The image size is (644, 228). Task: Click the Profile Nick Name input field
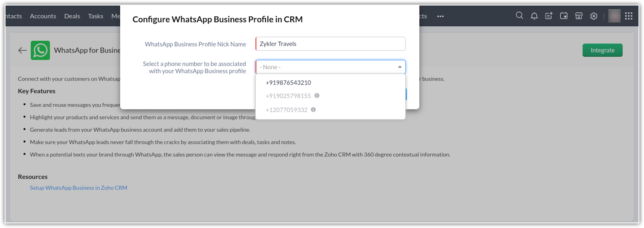coord(330,44)
